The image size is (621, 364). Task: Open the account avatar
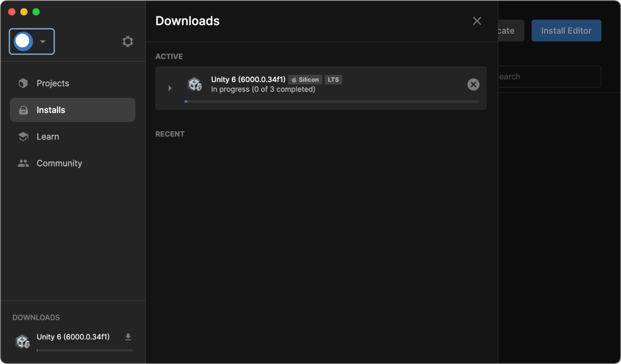(x=23, y=41)
